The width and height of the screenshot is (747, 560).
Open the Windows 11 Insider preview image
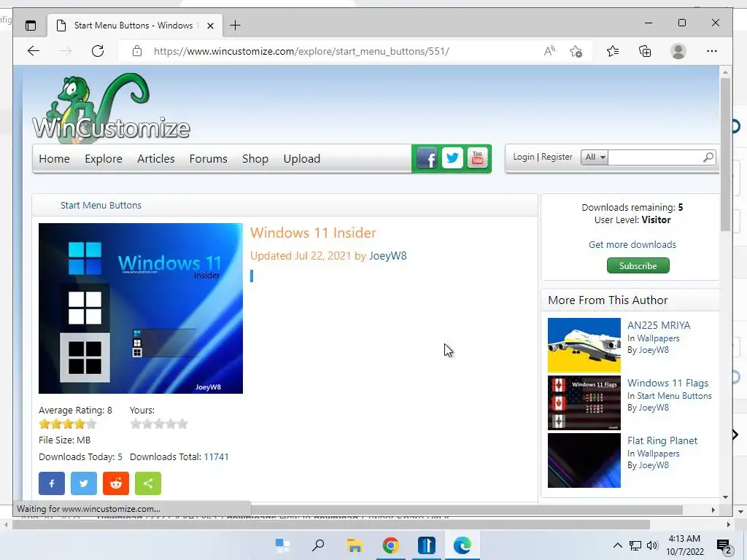[x=141, y=308]
